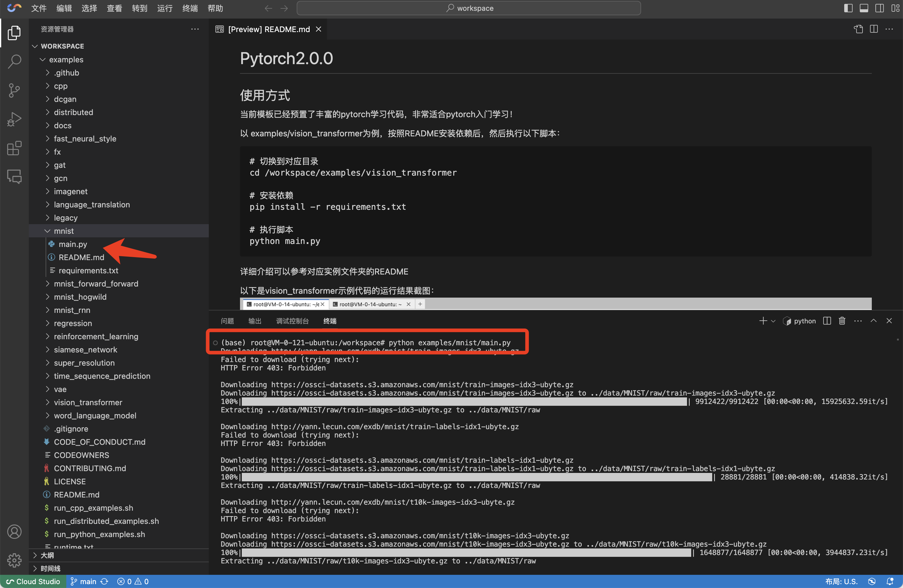Viewport: 903px width, 588px height.
Task: Click the main branch indicator
Action: (x=88, y=581)
